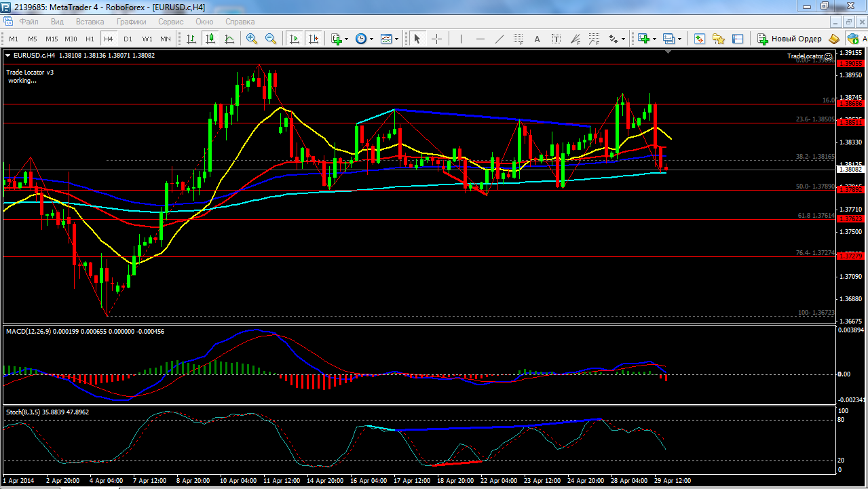Open the chart Templates icon
The image size is (868, 489).
click(x=385, y=39)
